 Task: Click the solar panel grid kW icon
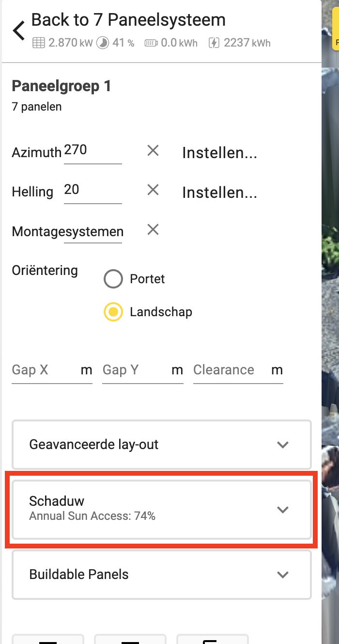click(38, 43)
